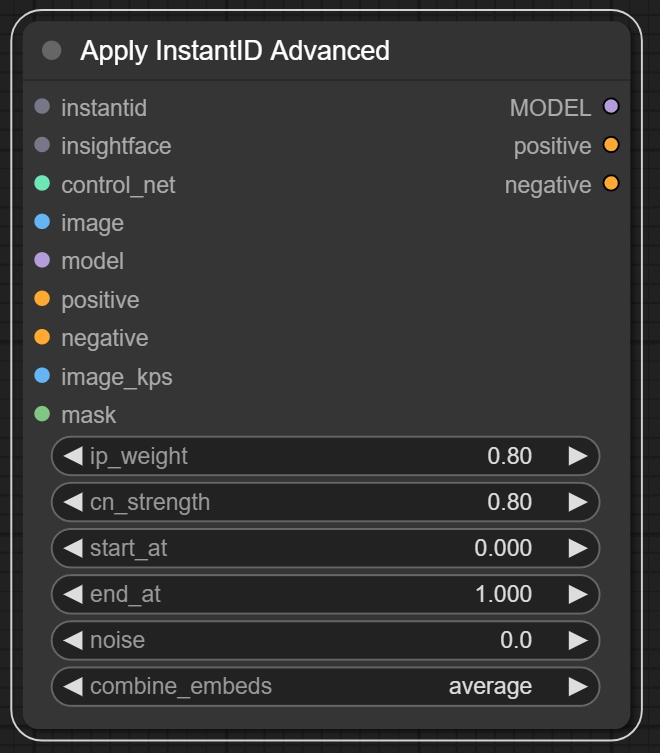Select the control_net input socket
The image size is (660, 753).
click(42, 184)
